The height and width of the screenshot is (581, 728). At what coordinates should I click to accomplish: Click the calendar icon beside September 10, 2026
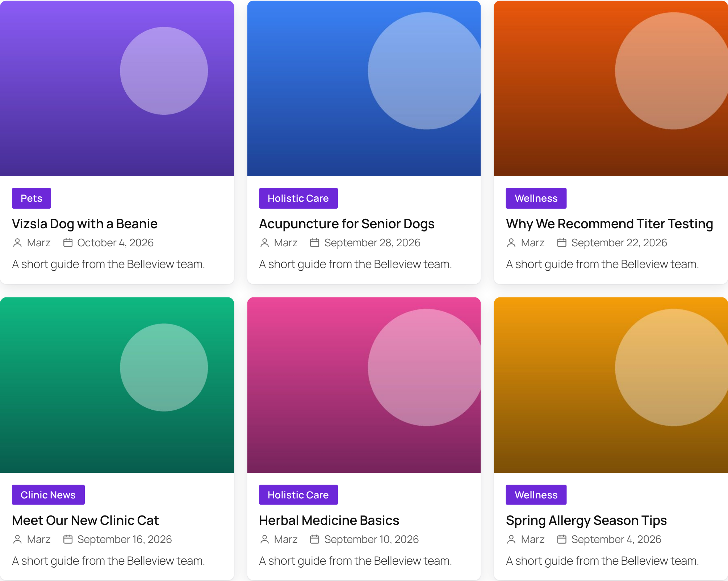point(315,539)
